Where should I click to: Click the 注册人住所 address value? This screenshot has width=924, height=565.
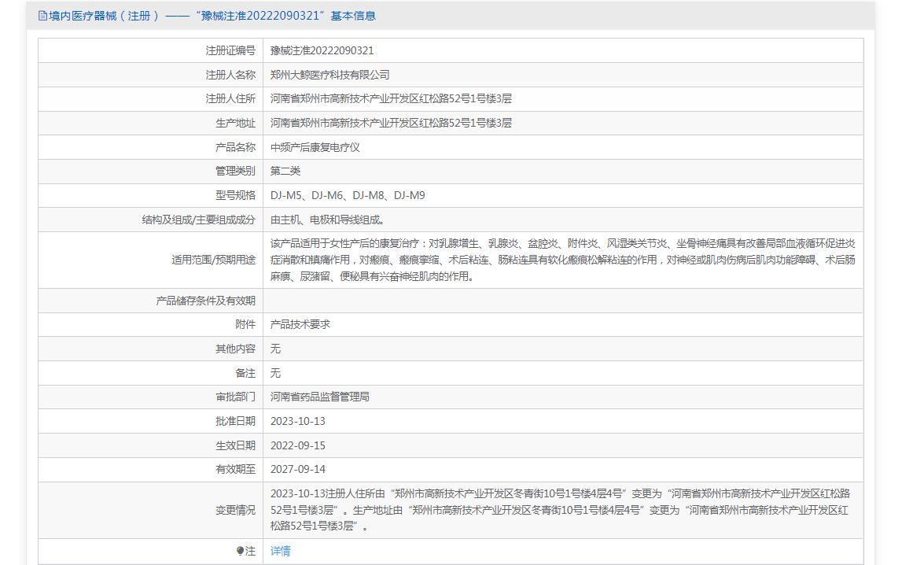[391, 99]
